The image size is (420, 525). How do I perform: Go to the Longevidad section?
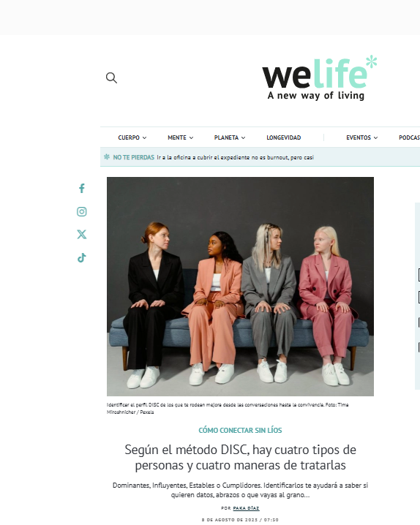[284, 137]
